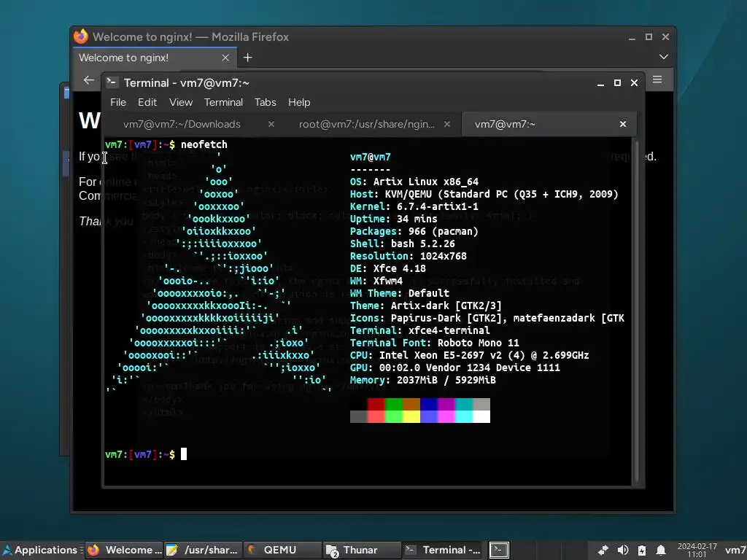Open the Tabs menu in Terminal
Image resolution: width=747 pixels, height=560 pixels.
pos(266,102)
